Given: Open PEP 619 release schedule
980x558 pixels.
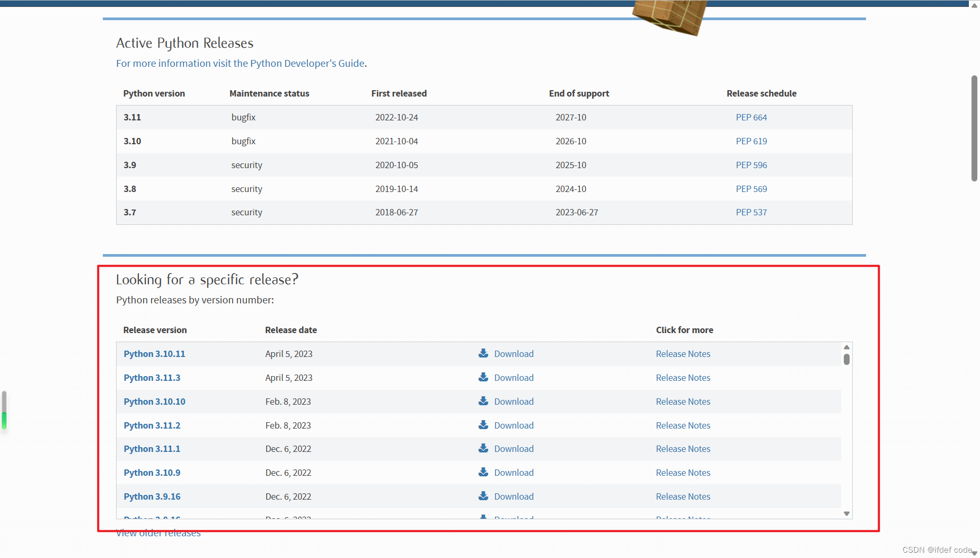Looking at the screenshot, I should pos(751,141).
